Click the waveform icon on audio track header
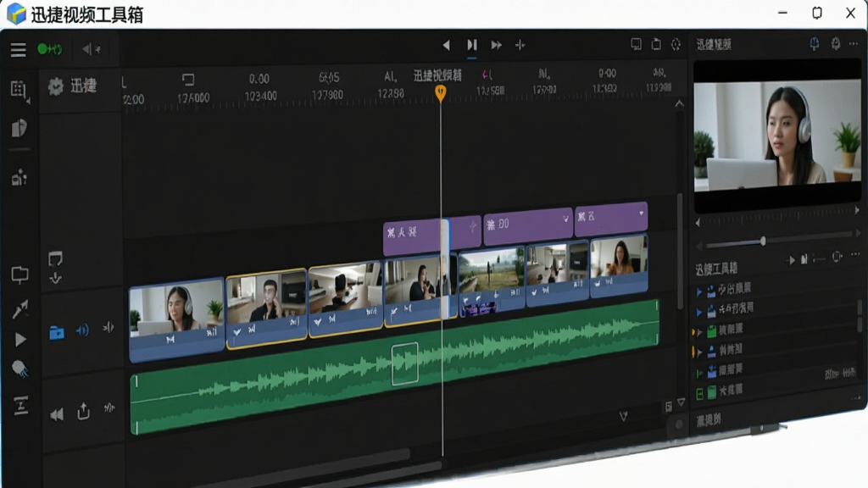Image resolution: width=868 pixels, height=488 pixels. pos(109,408)
